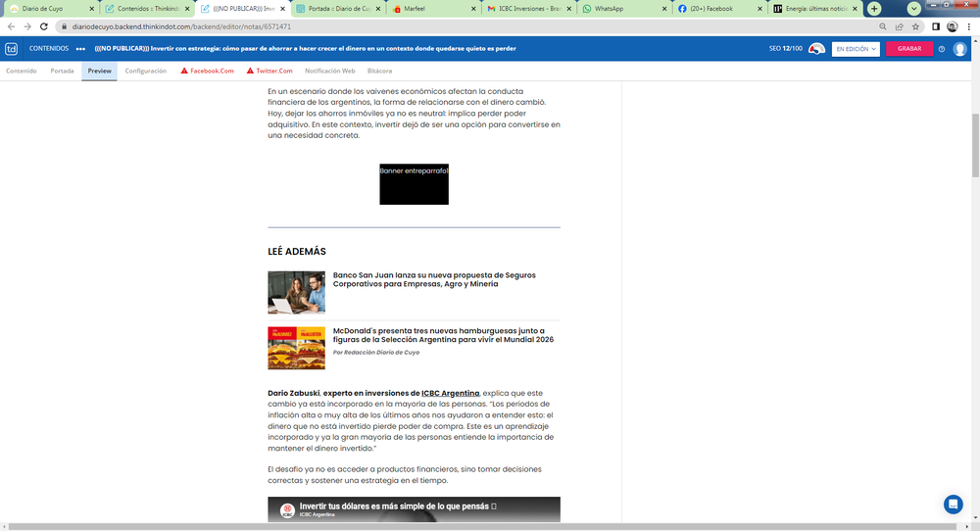Viewport: 980px width, 531px height.
Task: Open the three-dots menu beside CONTENIDOS
Action: (x=80, y=48)
